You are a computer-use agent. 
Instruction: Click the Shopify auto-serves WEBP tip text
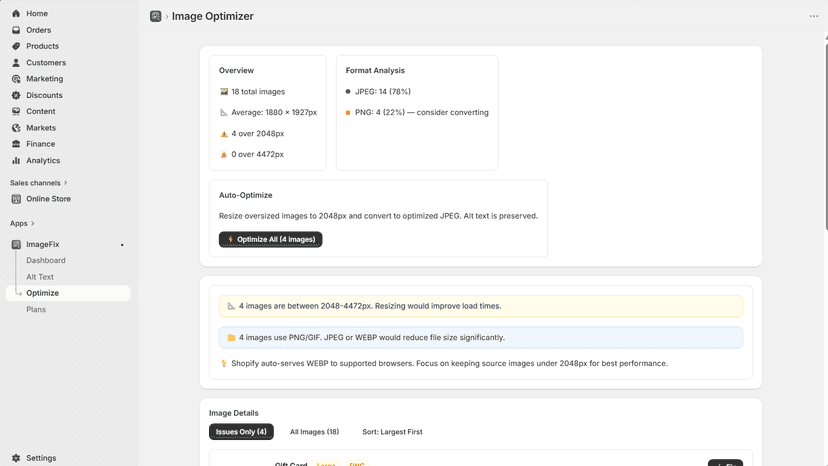(449, 364)
